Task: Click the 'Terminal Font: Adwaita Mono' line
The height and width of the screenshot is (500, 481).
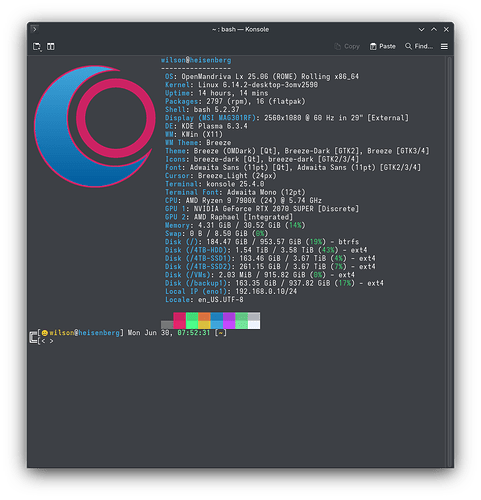Action: (x=235, y=192)
